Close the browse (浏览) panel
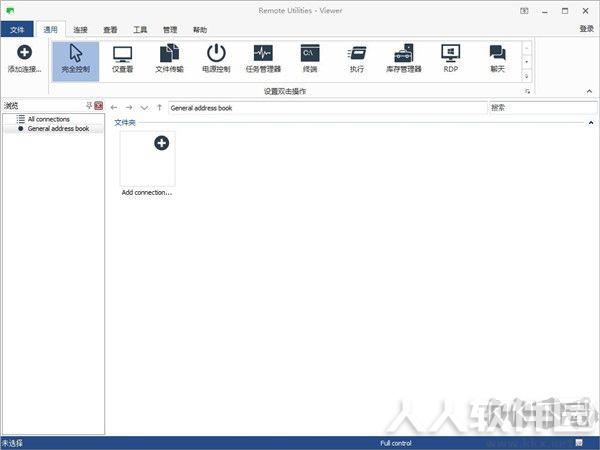Viewport: 600px width, 450px height. tap(99, 106)
